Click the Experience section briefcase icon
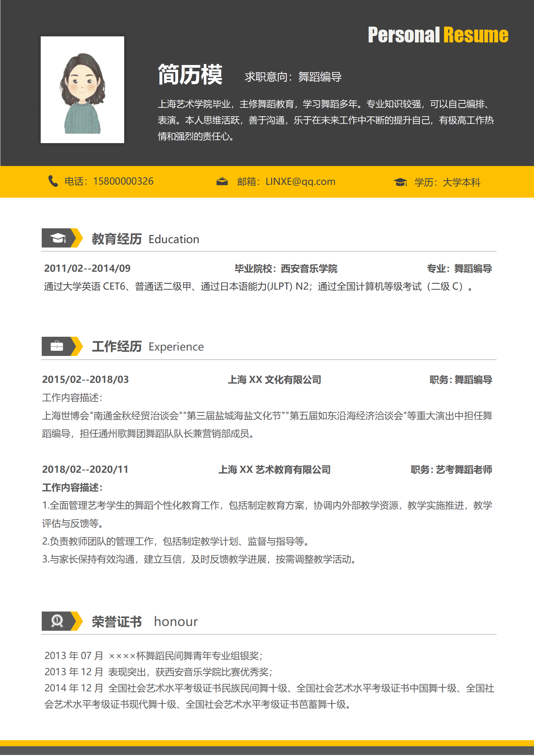534x756 pixels. coord(57,346)
